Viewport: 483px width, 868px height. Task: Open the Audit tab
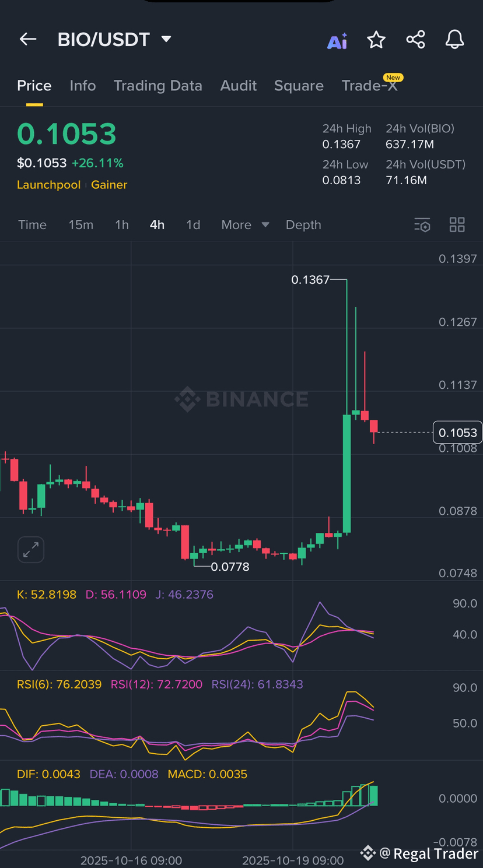pos(238,86)
